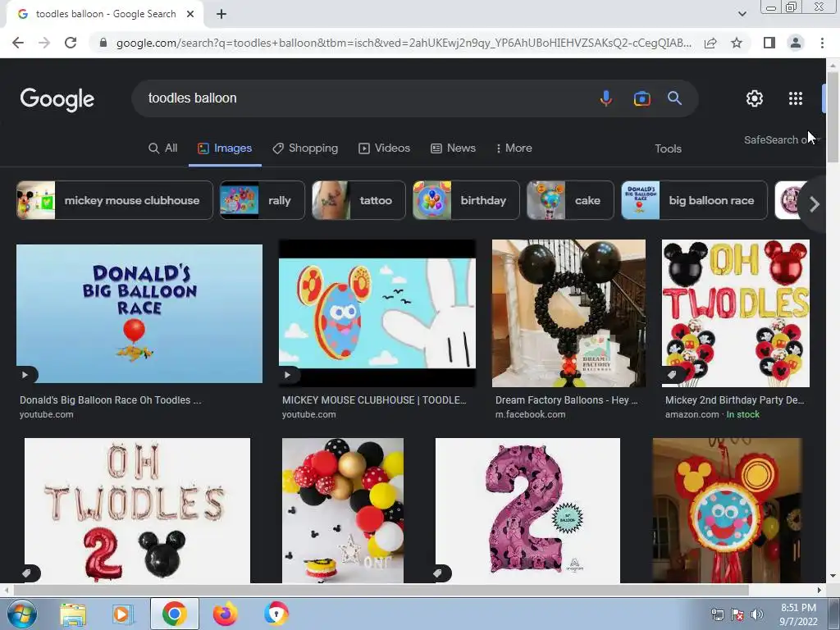Screen dimensions: 840x630
Task: Open Windows Start menu orb
Action: tap(21, 614)
